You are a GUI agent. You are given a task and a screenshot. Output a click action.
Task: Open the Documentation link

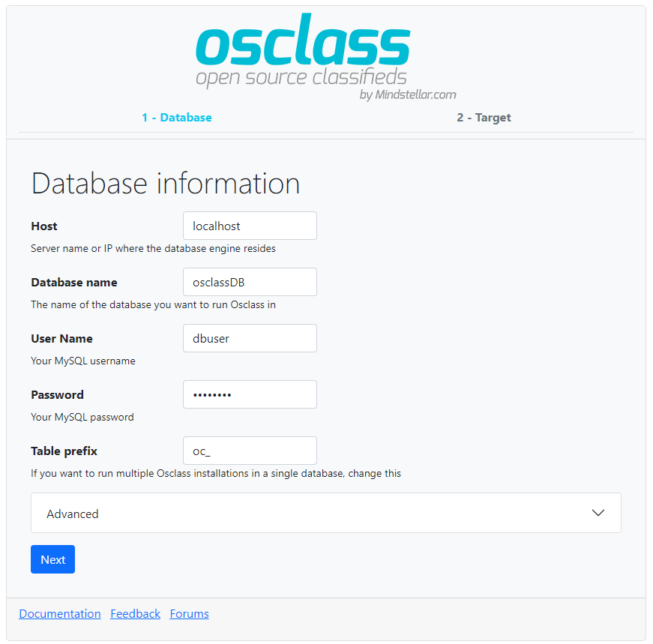click(x=60, y=613)
